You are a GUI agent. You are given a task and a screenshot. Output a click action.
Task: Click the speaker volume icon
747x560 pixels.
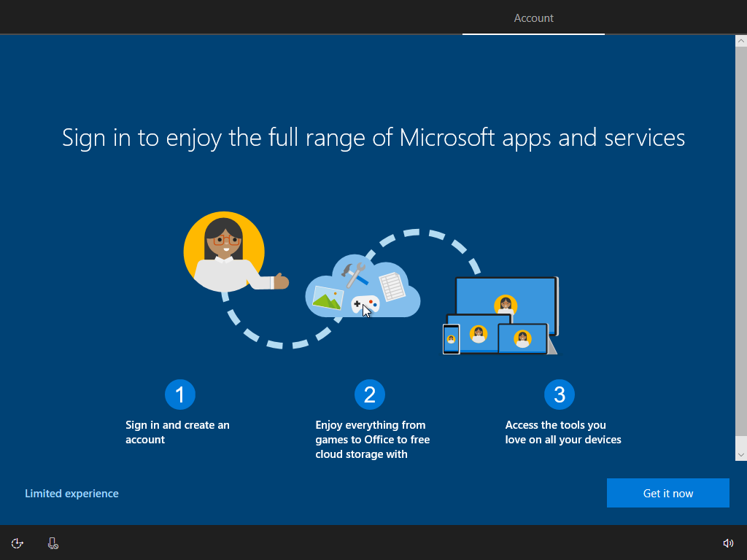pos(728,543)
